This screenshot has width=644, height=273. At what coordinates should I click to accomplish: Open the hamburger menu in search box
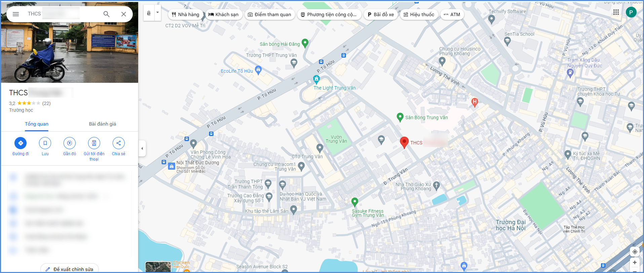point(16,14)
